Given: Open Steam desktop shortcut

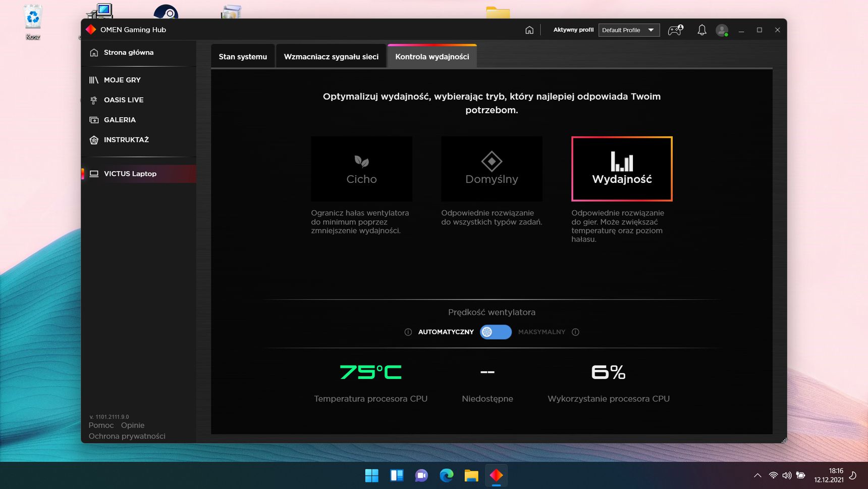Looking at the screenshot, I should 166,12.
